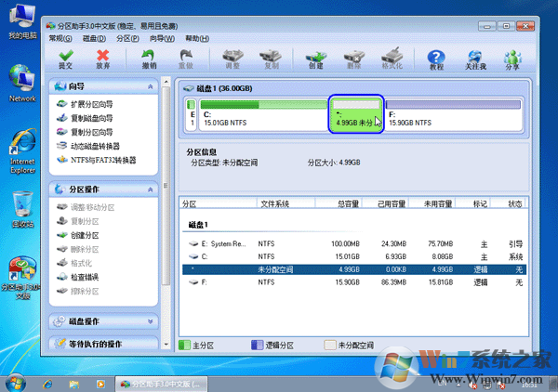
Task: Open the 帮助(H) menu
Action: [x=197, y=38]
